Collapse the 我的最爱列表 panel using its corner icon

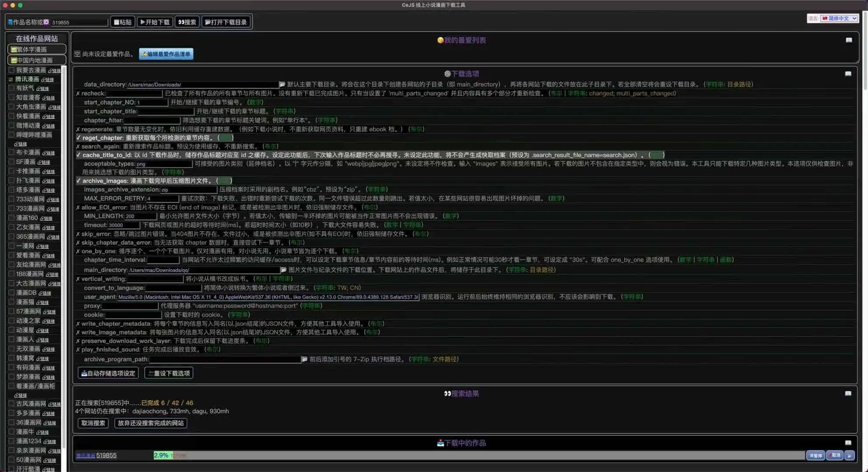pos(849,40)
